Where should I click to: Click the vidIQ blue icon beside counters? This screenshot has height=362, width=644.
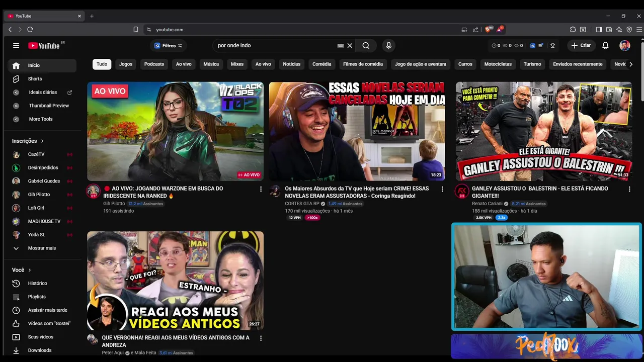(533, 46)
